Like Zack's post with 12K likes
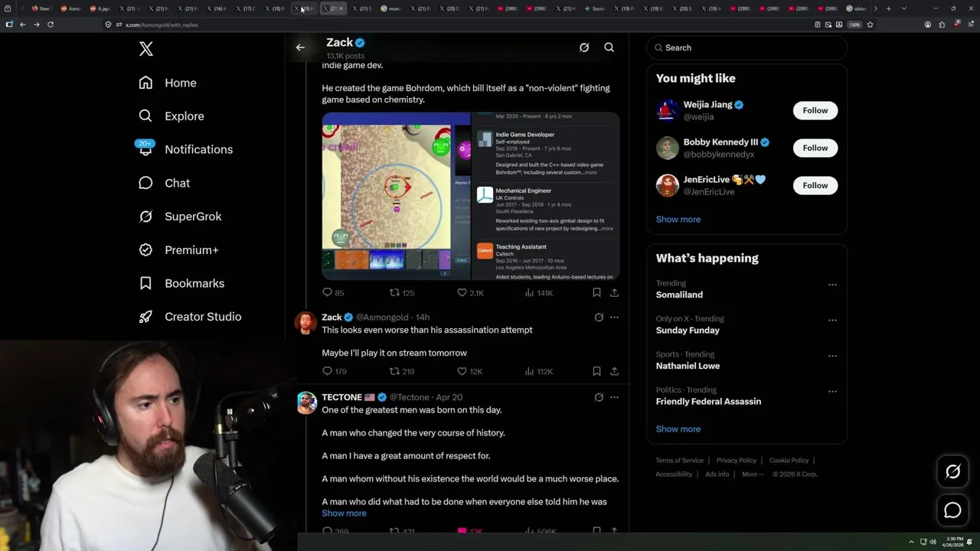The width and height of the screenshot is (980, 551). (x=469, y=371)
